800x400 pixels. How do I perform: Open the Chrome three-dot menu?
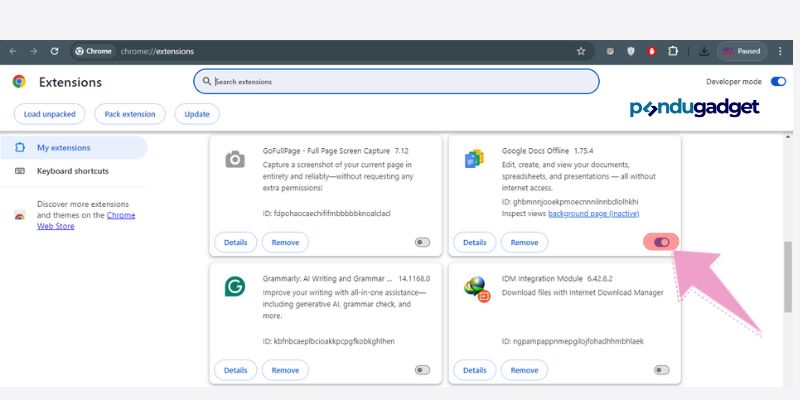pyautogui.click(x=780, y=52)
